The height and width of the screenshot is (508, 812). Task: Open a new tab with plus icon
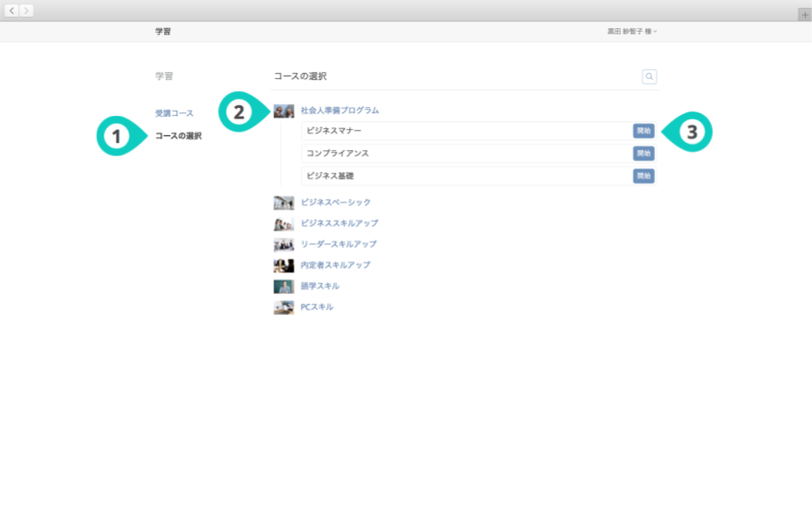click(x=804, y=15)
